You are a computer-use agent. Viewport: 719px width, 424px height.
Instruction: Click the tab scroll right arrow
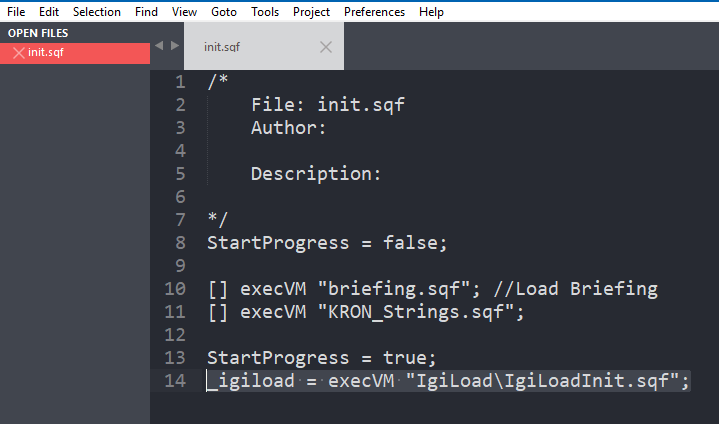click(x=175, y=45)
